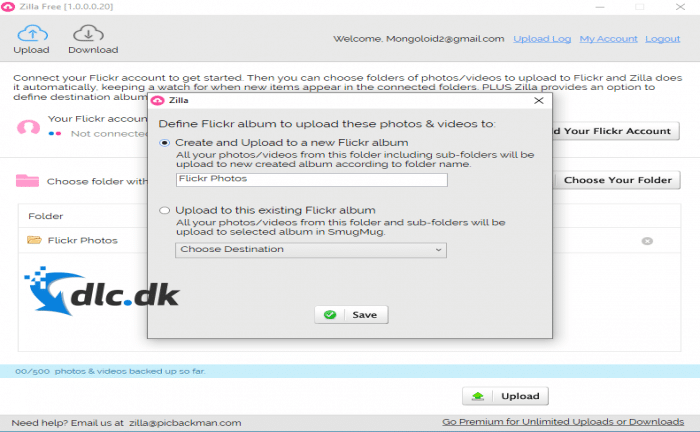Open the Upload Log link

tap(542, 39)
